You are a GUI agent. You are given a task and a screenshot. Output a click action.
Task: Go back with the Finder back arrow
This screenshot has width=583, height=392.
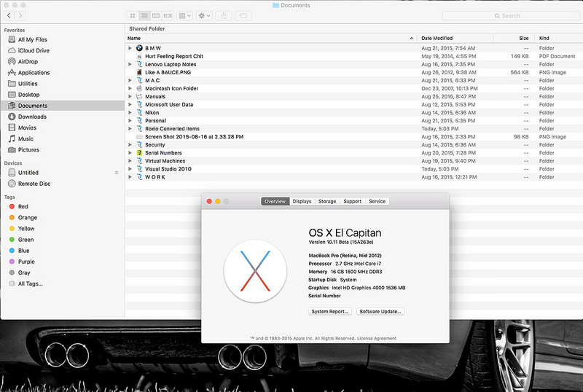[x=9, y=15]
